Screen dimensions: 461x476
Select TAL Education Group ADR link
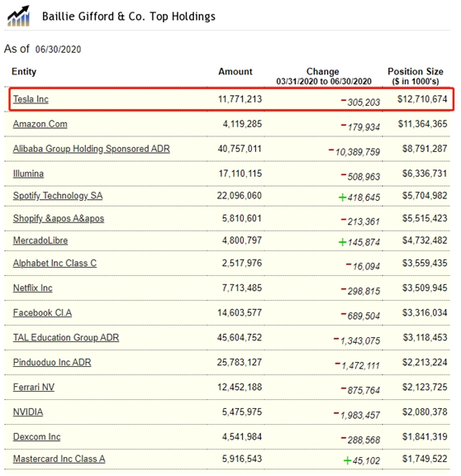coord(66,337)
